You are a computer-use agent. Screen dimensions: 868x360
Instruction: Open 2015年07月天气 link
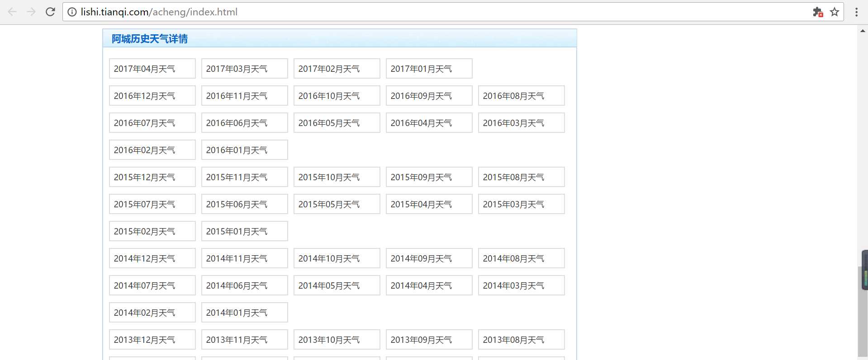pyautogui.click(x=152, y=204)
